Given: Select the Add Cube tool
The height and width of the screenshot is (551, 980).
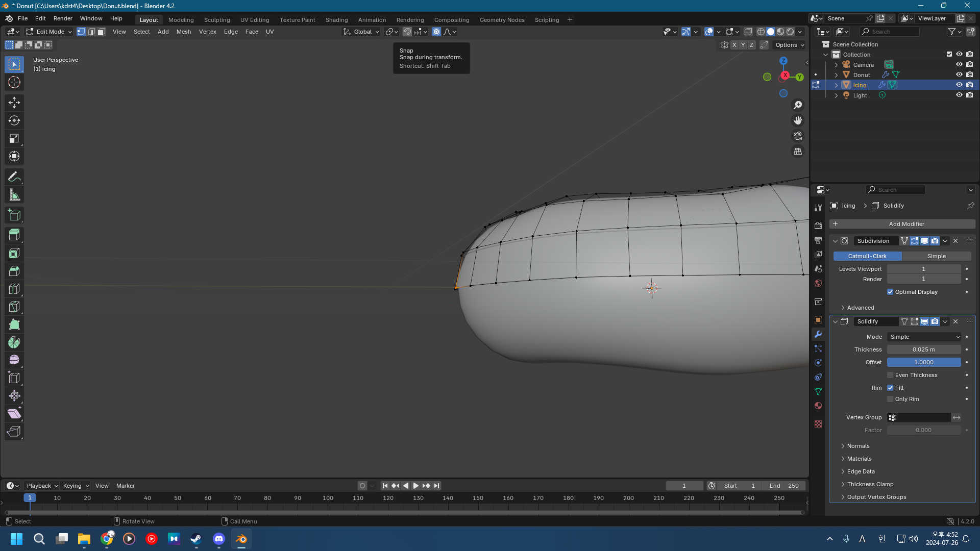Looking at the screenshot, I should tap(14, 215).
